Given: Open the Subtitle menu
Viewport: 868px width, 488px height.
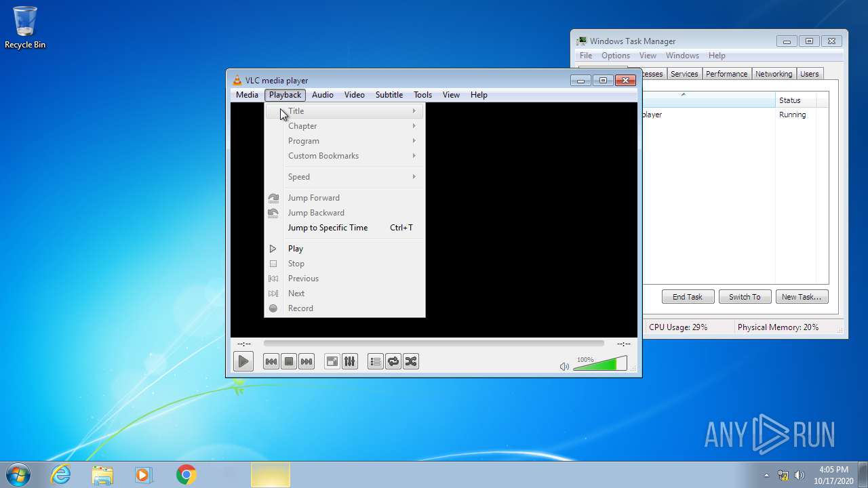Looking at the screenshot, I should point(389,95).
